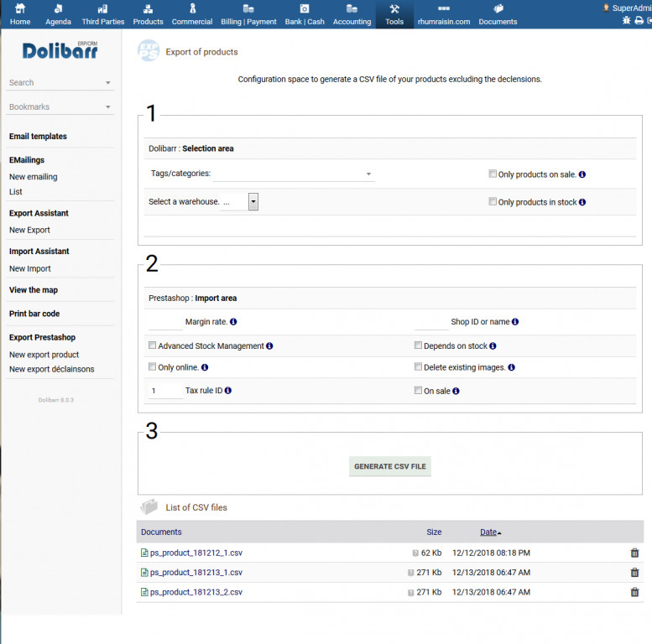Open the Accounting menu
652x644 pixels.
tap(352, 14)
